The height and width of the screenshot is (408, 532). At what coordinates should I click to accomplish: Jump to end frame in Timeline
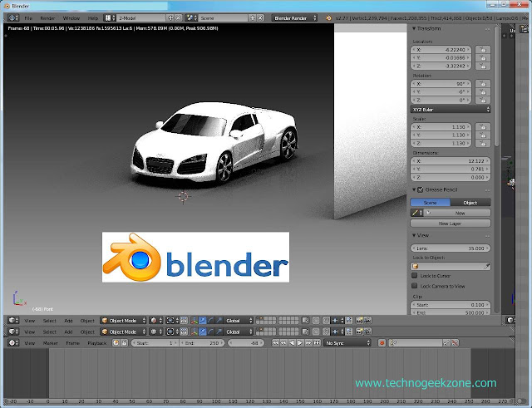tap(317, 343)
